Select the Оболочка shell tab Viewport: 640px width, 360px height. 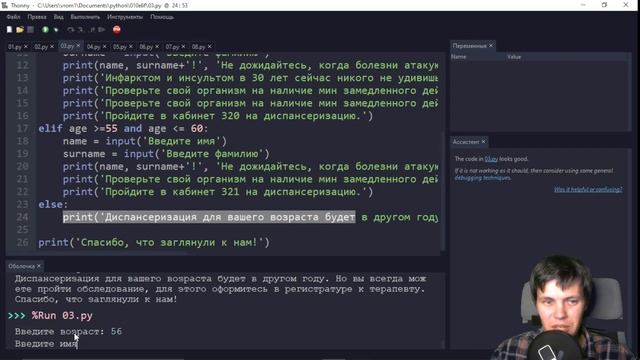click(21, 266)
